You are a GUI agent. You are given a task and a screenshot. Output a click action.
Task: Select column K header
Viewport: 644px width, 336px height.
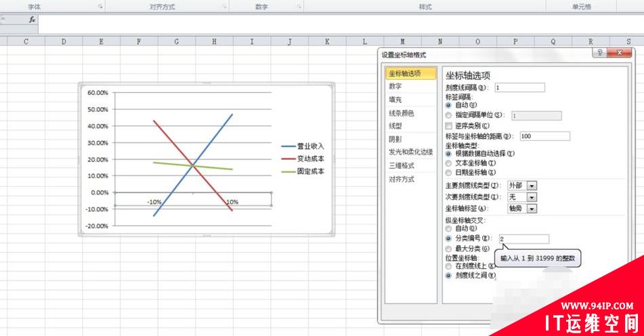click(x=327, y=41)
